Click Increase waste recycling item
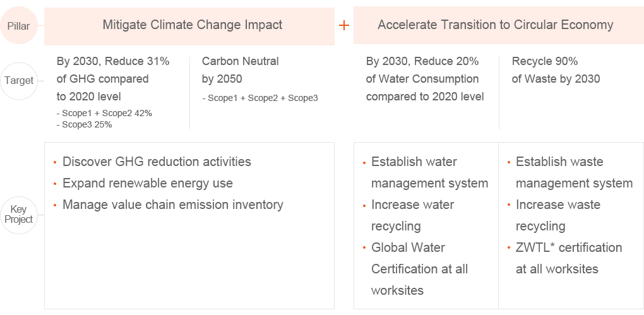Screen dimensions: 644x315 [558, 215]
